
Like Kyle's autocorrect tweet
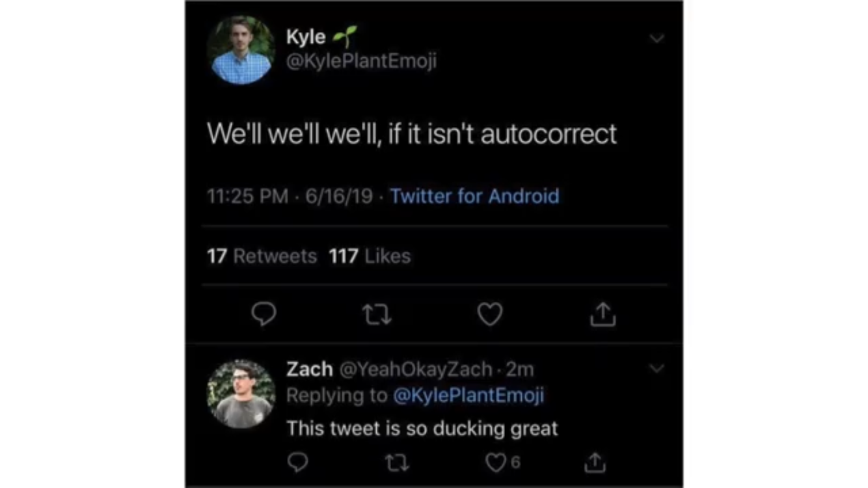coord(489,314)
